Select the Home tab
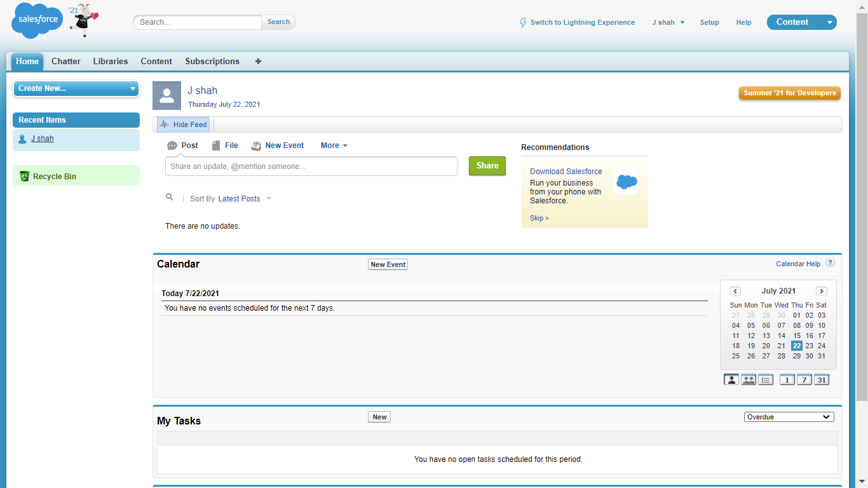 click(x=27, y=62)
